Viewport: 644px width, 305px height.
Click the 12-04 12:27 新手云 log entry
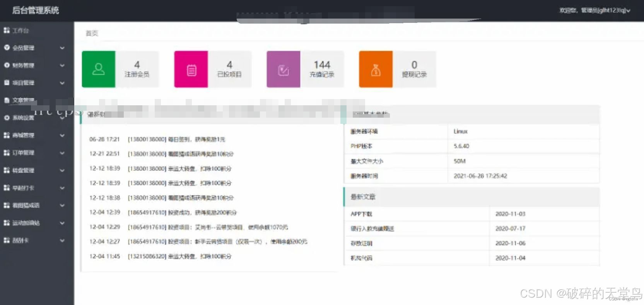198,242
